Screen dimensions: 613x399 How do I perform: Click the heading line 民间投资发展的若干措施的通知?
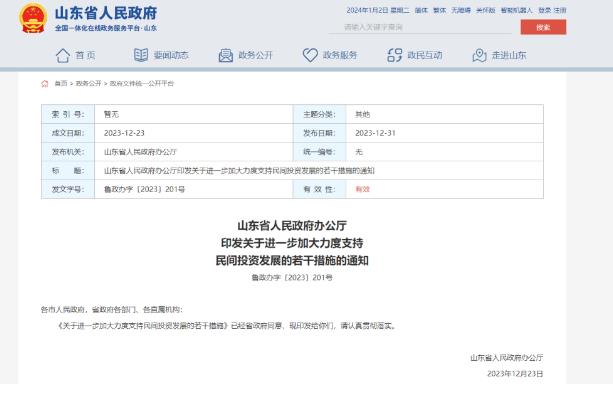[x=292, y=261]
